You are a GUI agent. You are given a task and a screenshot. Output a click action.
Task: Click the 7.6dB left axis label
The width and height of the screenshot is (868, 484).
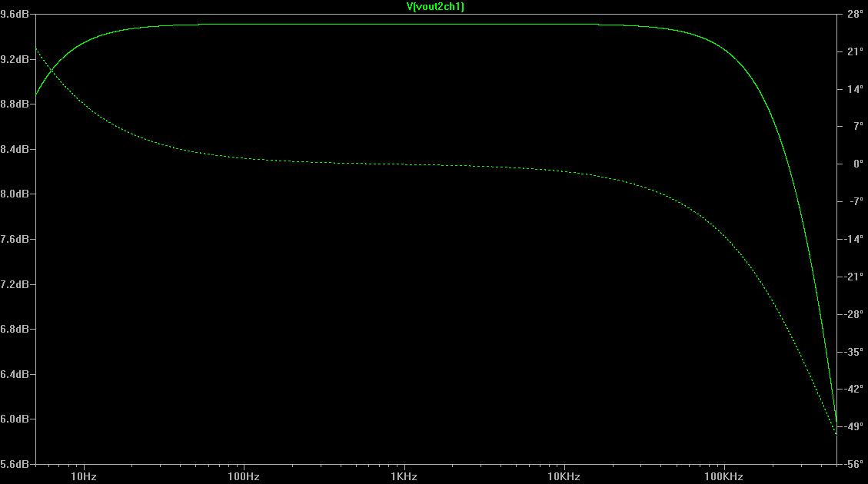(x=15, y=239)
